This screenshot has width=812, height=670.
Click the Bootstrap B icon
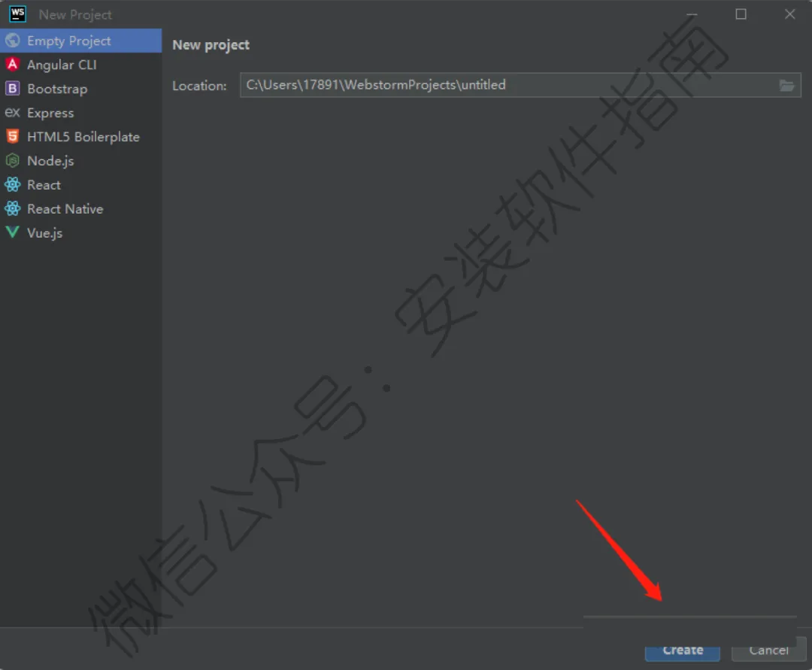(13, 89)
